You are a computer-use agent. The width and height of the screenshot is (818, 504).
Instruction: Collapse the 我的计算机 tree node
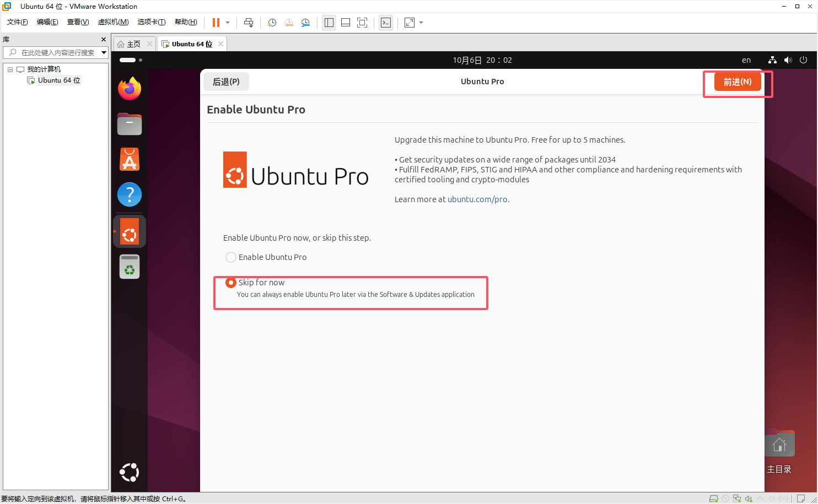pyautogui.click(x=10, y=69)
